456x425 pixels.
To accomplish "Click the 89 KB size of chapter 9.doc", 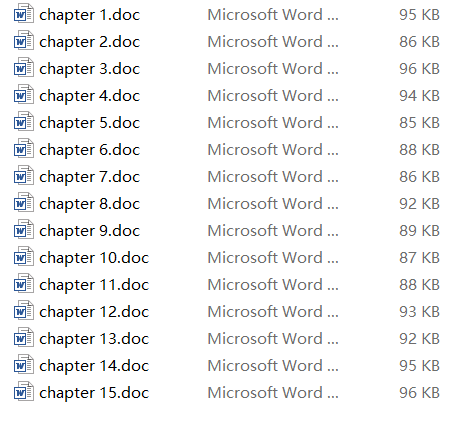I will (419, 231).
